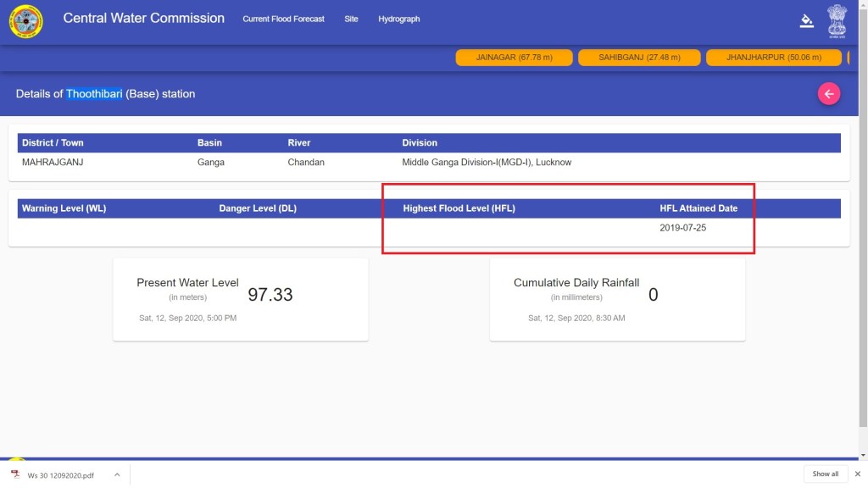Close the downloads bar

coord(857,474)
